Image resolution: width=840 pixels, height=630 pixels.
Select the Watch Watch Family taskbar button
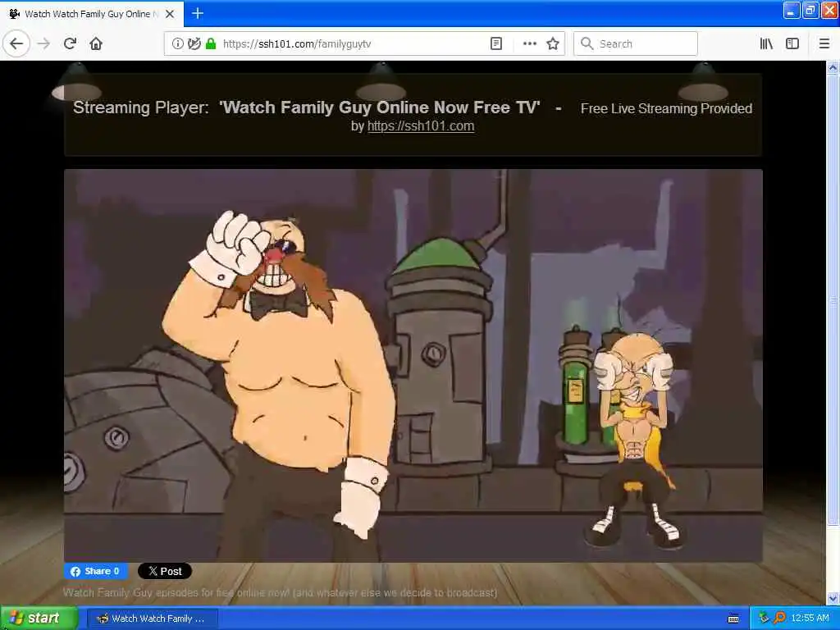coord(152,619)
